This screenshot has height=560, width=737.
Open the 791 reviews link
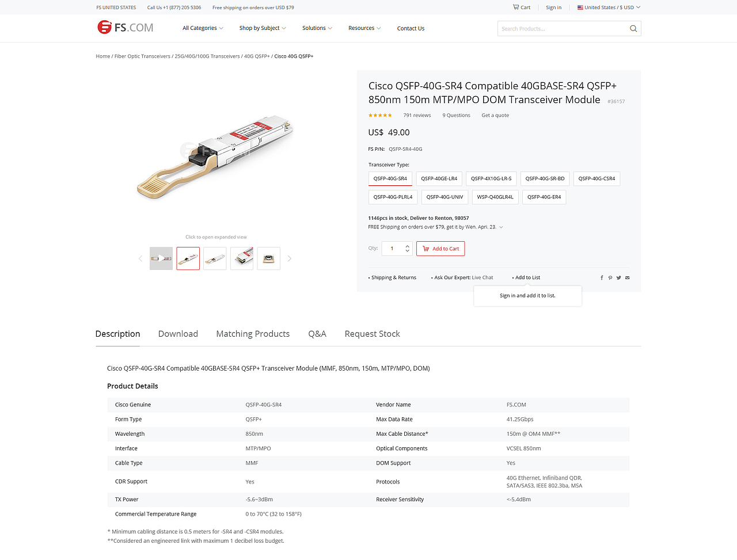click(x=417, y=116)
